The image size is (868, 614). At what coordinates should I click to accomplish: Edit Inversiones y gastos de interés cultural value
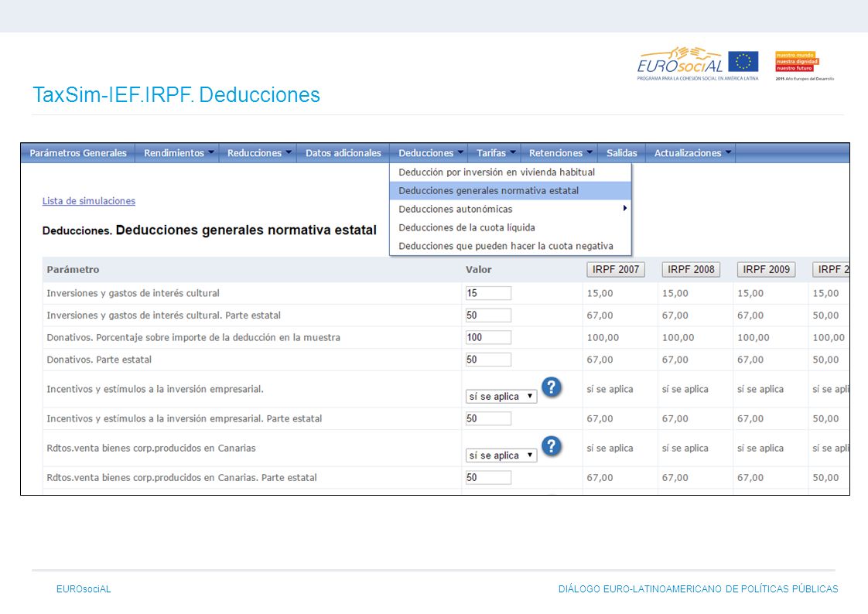pos(488,293)
